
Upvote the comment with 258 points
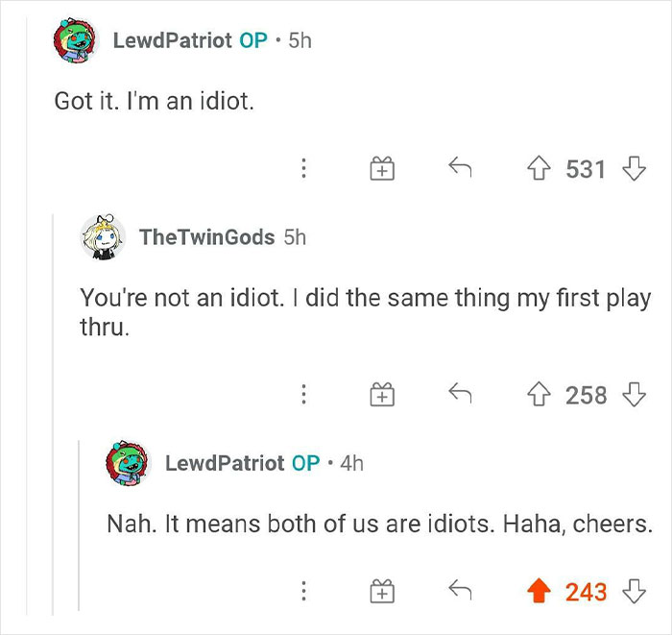[x=540, y=395]
